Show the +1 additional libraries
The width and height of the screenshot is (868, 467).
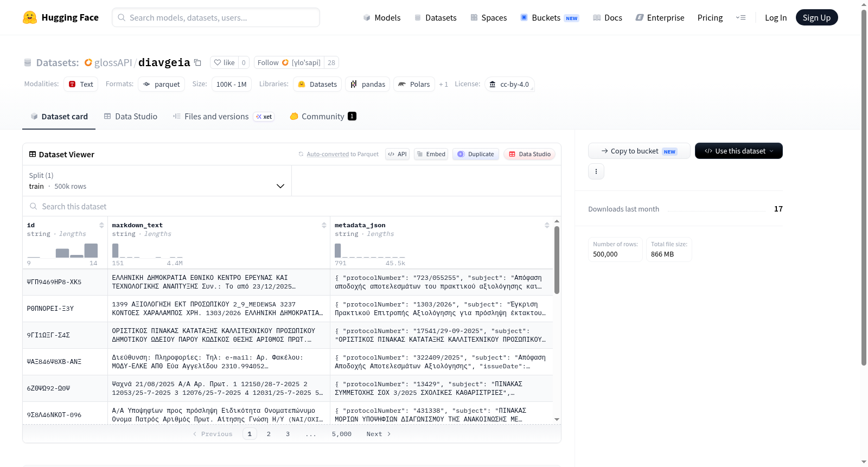coord(444,84)
